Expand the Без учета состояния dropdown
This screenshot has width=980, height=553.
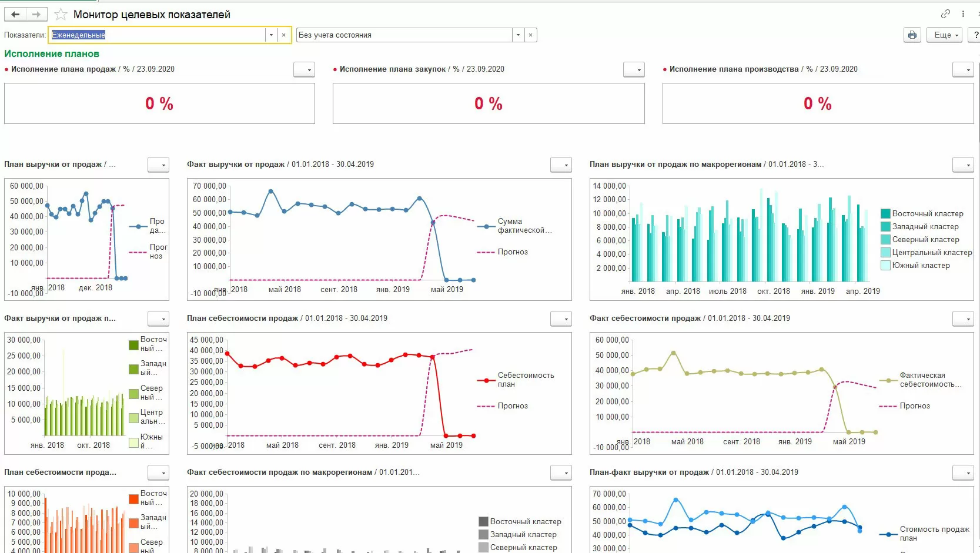(x=518, y=35)
